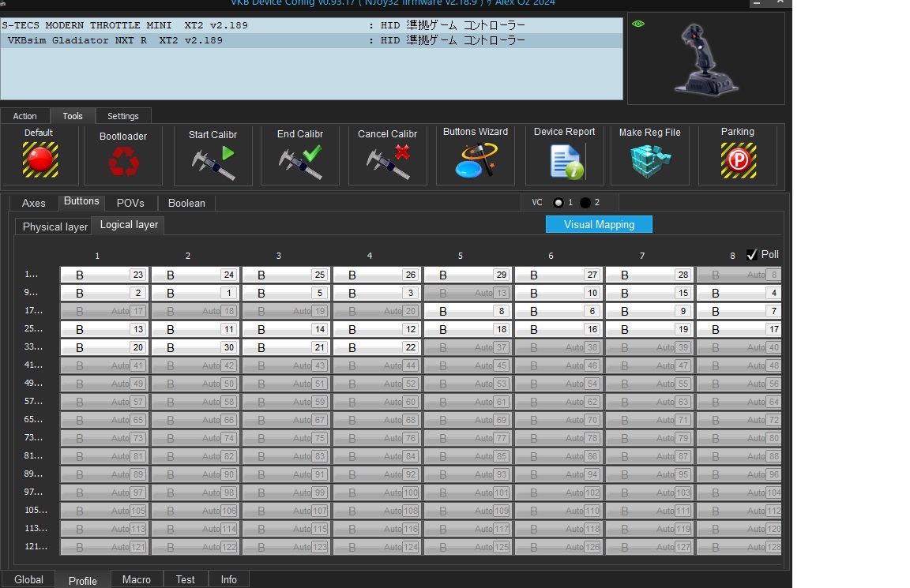Select the Buttons tab
The height and width of the screenshot is (588, 910).
tap(81, 201)
